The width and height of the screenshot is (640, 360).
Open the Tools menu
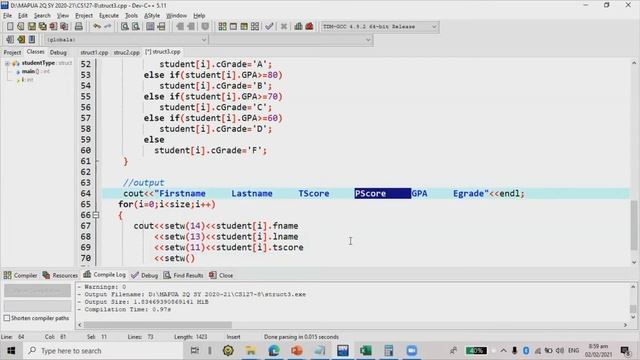131,16
